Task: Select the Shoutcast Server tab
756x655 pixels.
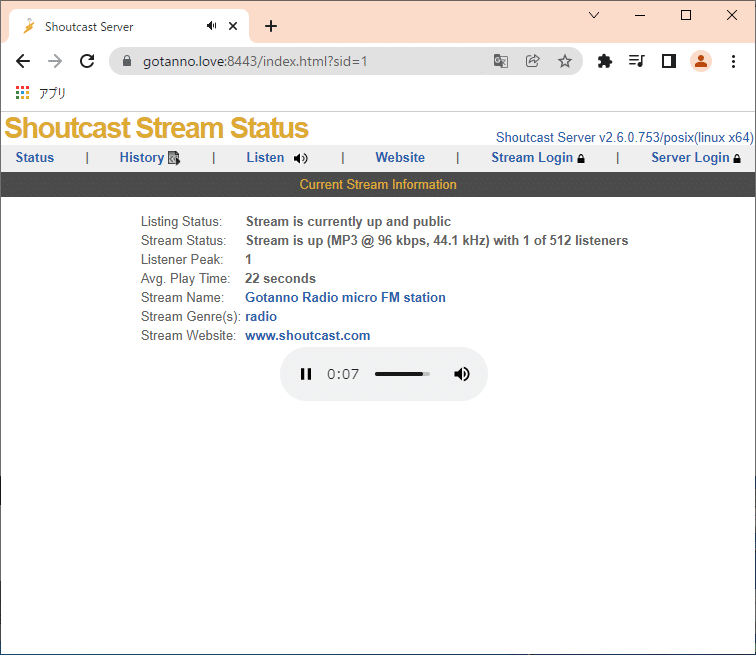Action: click(x=128, y=27)
